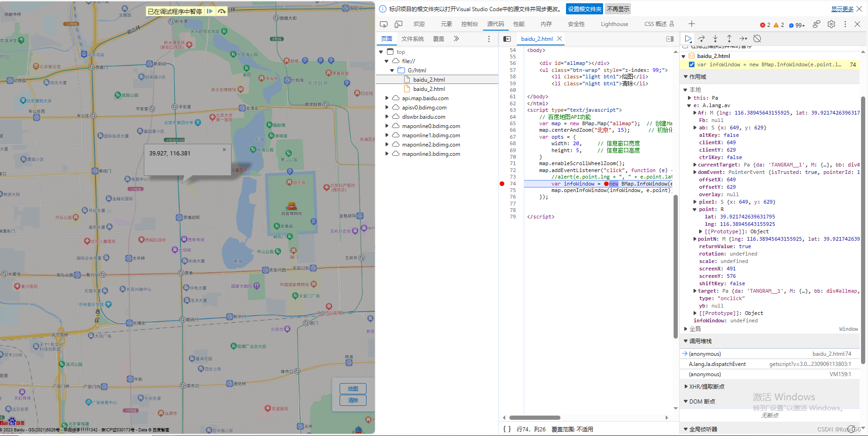Close the baidu_2.html editor tab

[x=559, y=38]
